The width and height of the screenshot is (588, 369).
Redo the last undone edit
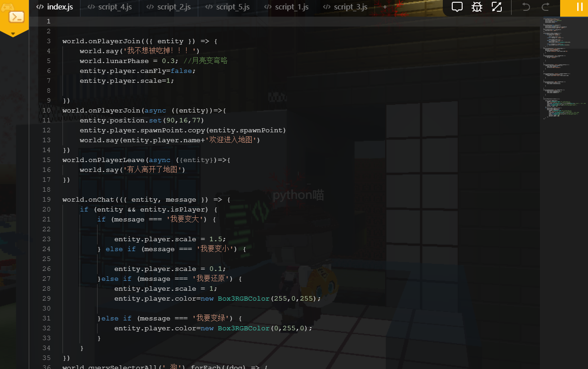click(546, 7)
